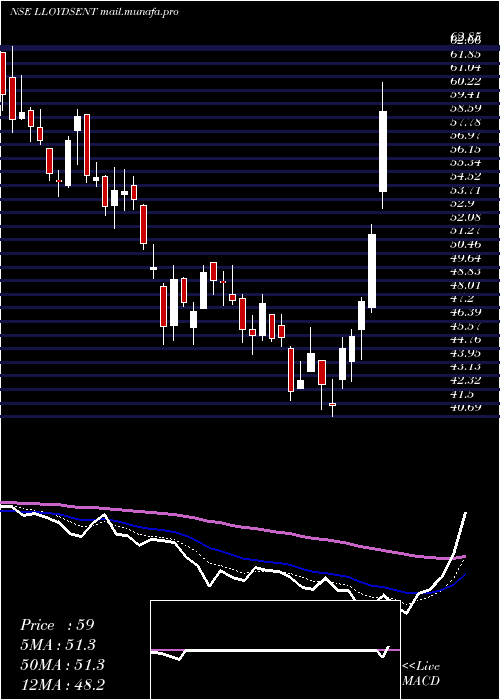Select the 48.83 price axis label

466,272
